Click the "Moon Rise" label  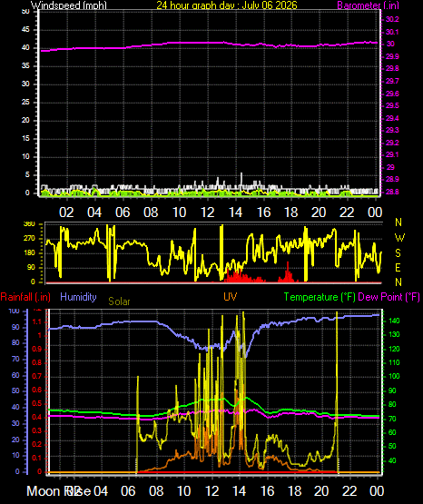[x=59, y=491]
